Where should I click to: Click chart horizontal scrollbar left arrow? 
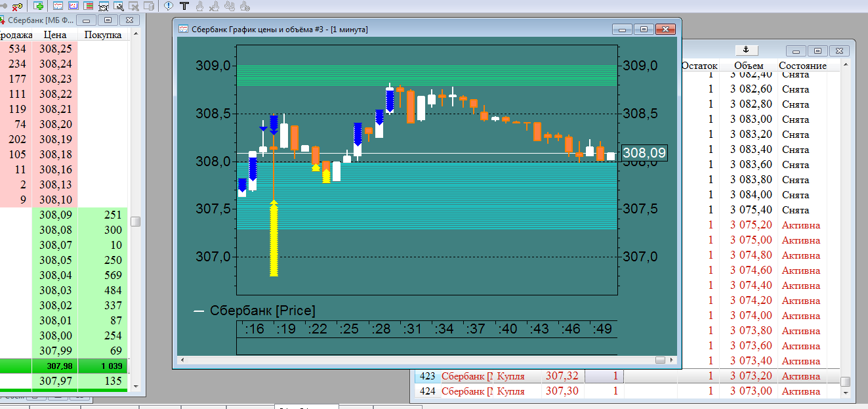pyautogui.click(x=182, y=360)
